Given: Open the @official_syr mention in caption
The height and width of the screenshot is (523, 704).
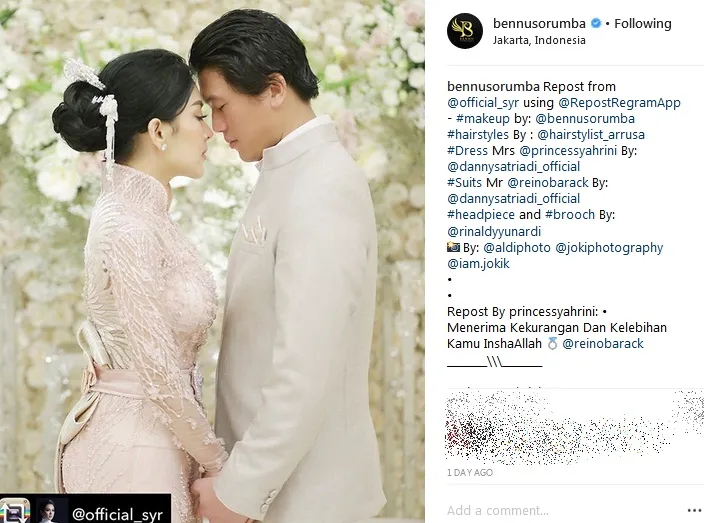Looking at the screenshot, I should (483, 103).
